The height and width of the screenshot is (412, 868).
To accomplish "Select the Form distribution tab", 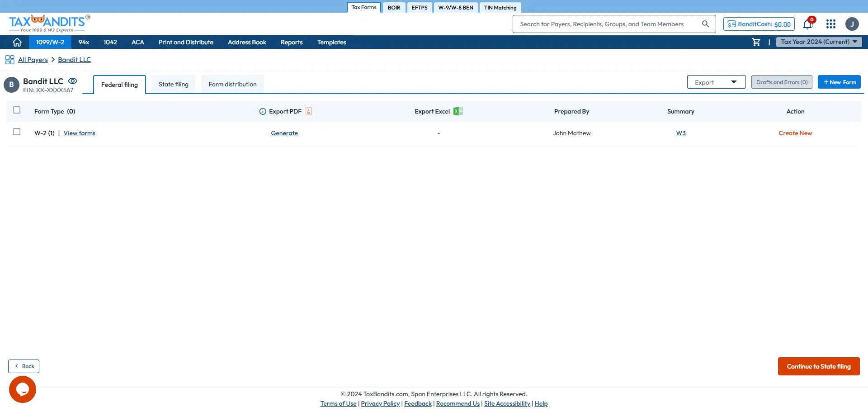I will [232, 84].
